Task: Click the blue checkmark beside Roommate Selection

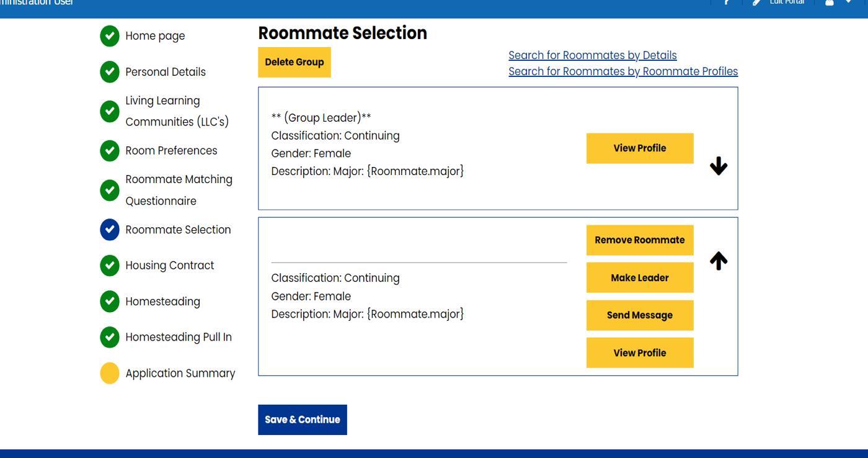Action: 110,230
